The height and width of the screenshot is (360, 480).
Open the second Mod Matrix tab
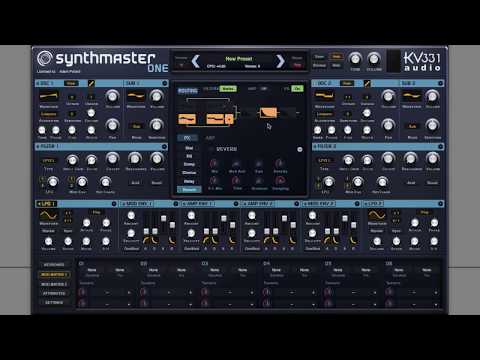point(54,284)
